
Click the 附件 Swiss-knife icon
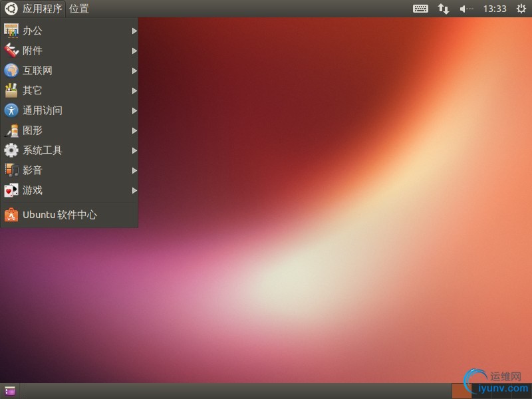click(x=11, y=51)
